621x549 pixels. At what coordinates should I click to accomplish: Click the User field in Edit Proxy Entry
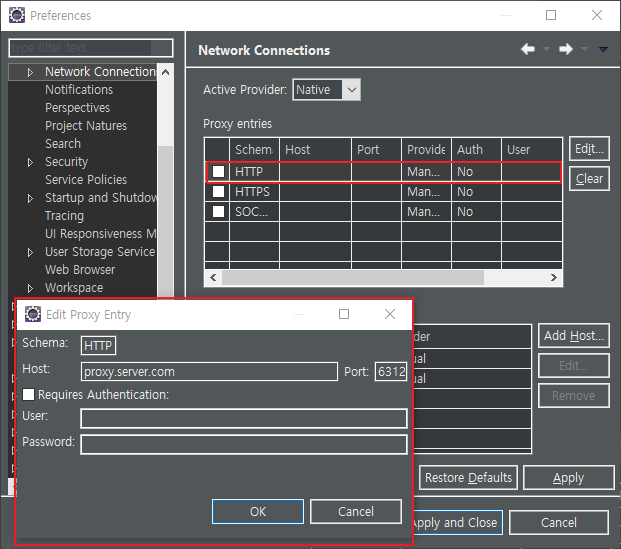pos(244,419)
